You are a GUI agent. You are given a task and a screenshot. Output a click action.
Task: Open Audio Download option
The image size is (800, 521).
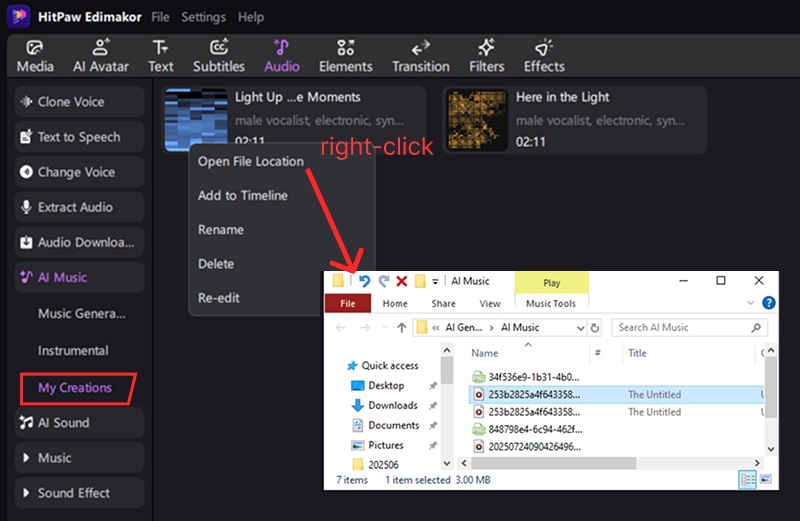click(x=79, y=242)
